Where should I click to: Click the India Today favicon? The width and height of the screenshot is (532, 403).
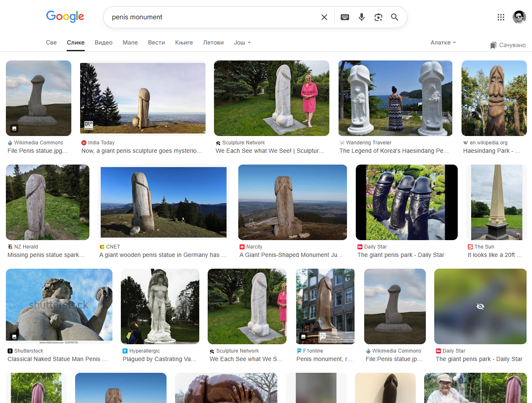84,143
